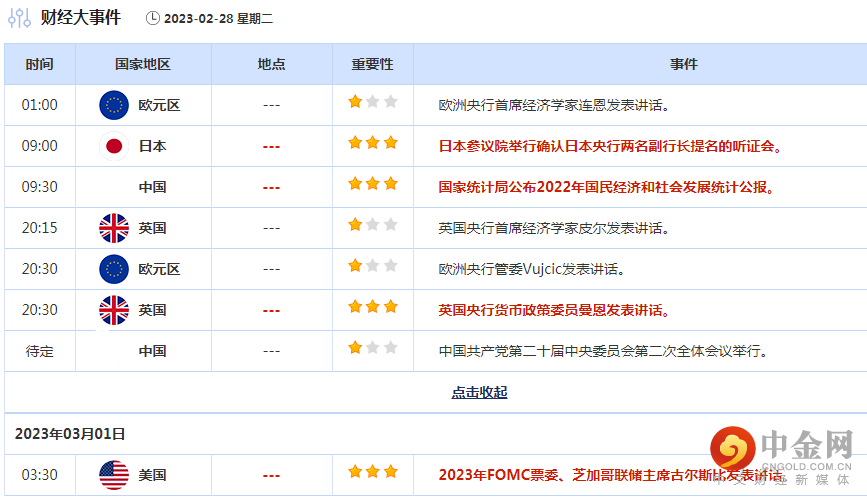
Task: Select event 国家统计局公布2022年 statistics bulletin
Action: click(x=606, y=187)
